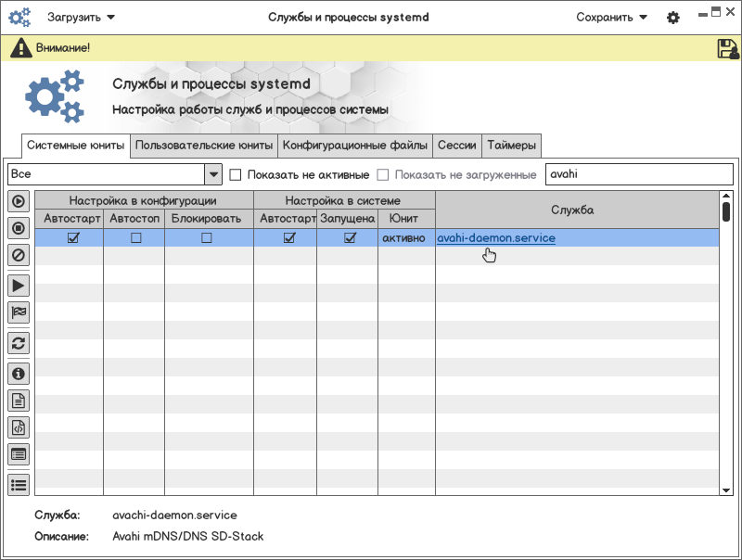This screenshot has width=742, height=560.
Task: Click the circled stop service icon
Action: point(18,227)
